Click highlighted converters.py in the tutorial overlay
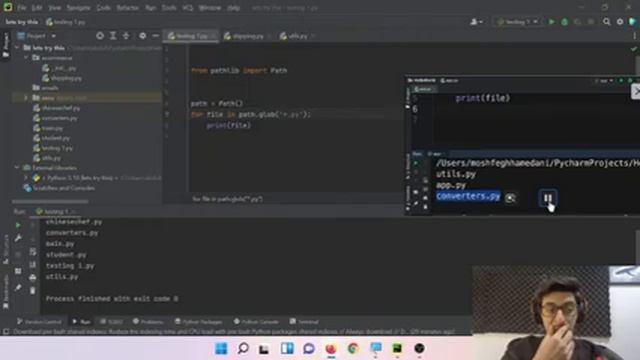Viewport: 640px width, 360px height. click(x=468, y=196)
